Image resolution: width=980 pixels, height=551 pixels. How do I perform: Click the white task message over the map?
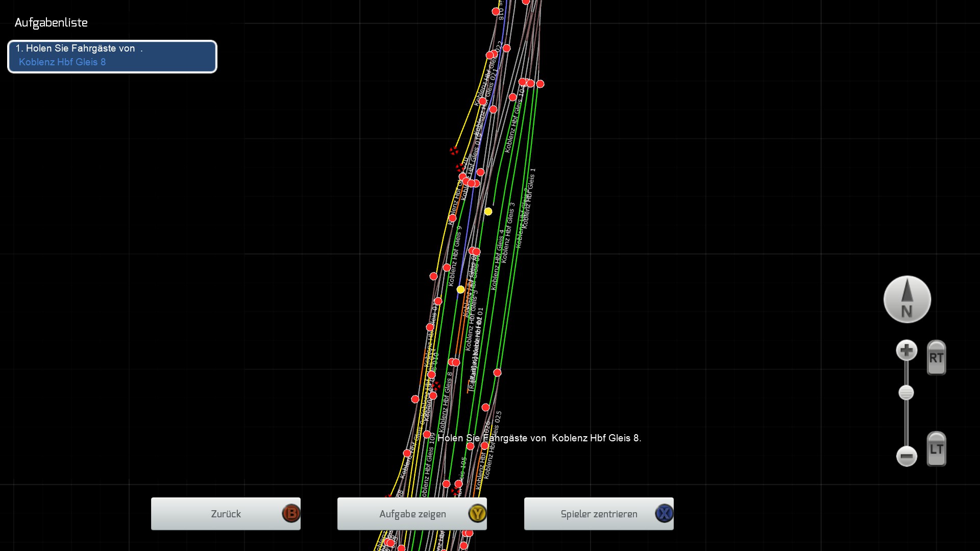pyautogui.click(x=539, y=438)
